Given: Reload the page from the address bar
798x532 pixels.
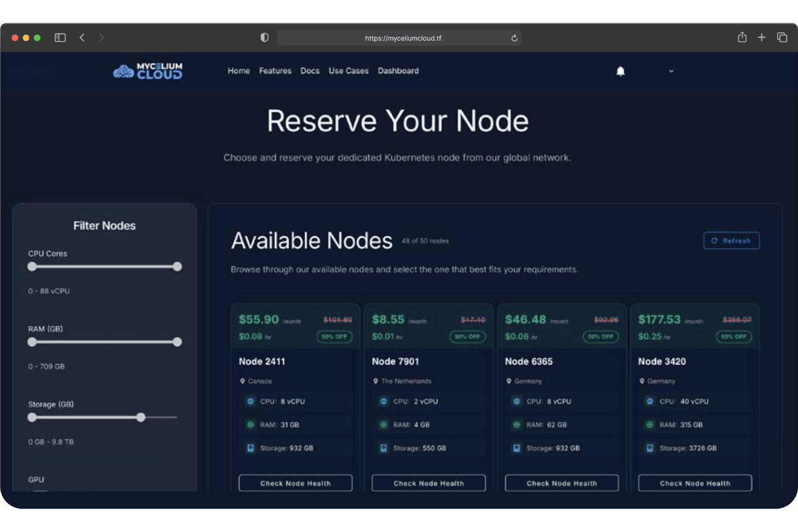Looking at the screenshot, I should [x=514, y=38].
